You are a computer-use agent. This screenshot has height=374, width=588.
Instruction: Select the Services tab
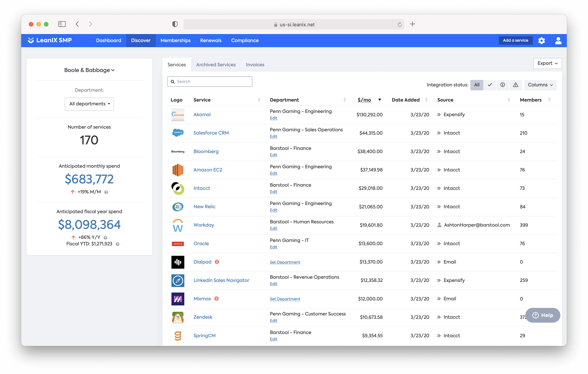click(177, 65)
